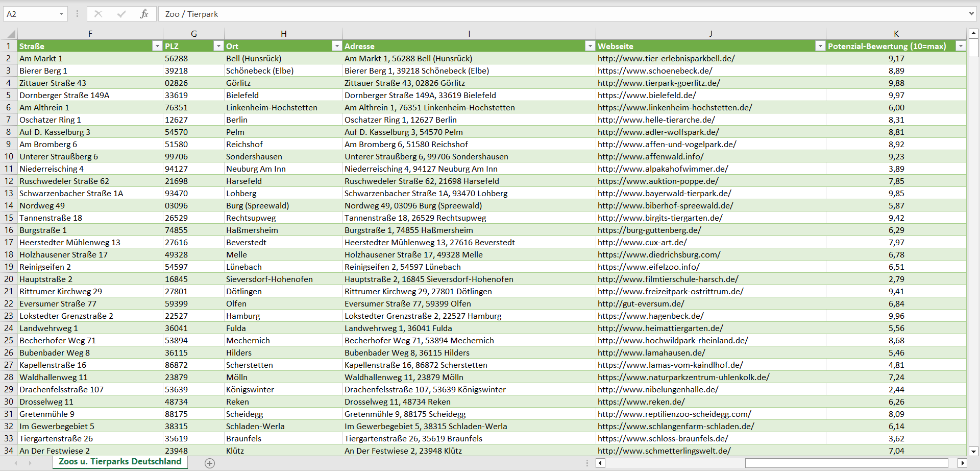Image resolution: width=980 pixels, height=471 pixels.
Task: Click the vertical scrollbar up arrow
Action: 973,34
